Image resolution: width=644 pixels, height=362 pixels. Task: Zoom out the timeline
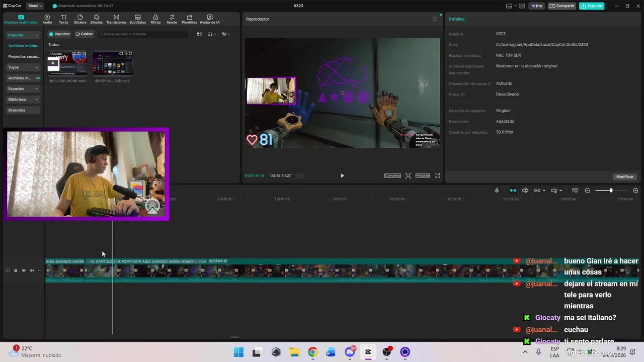(587, 191)
